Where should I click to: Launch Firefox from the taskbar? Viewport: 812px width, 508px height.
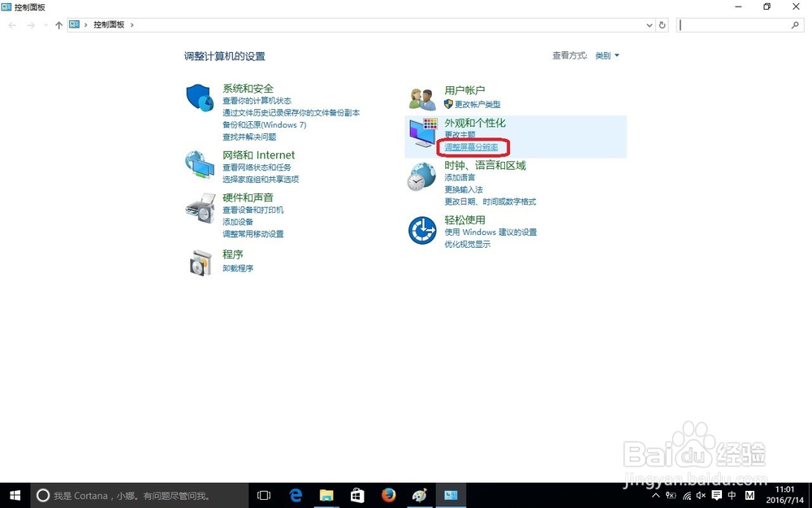(387, 495)
